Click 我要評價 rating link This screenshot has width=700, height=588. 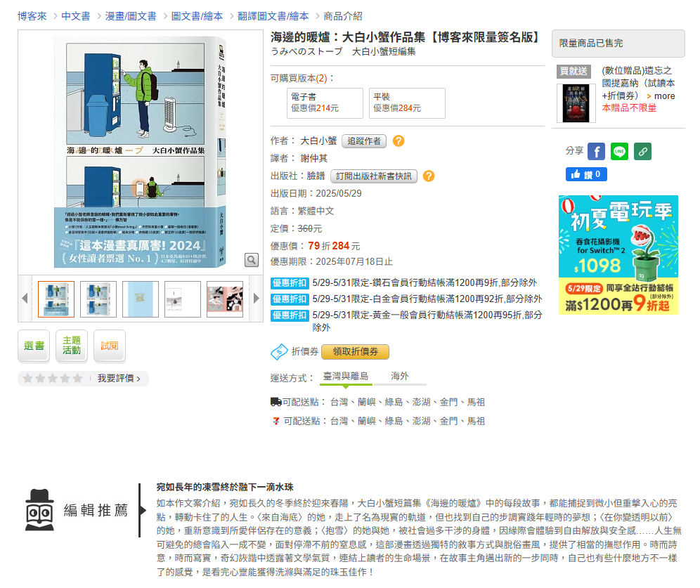tap(119, 379)
